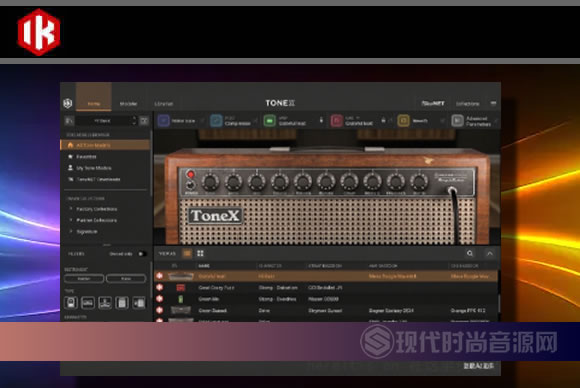Toggle the Reverb on or off
Viewport: 580px width, 388px height.
442,121
